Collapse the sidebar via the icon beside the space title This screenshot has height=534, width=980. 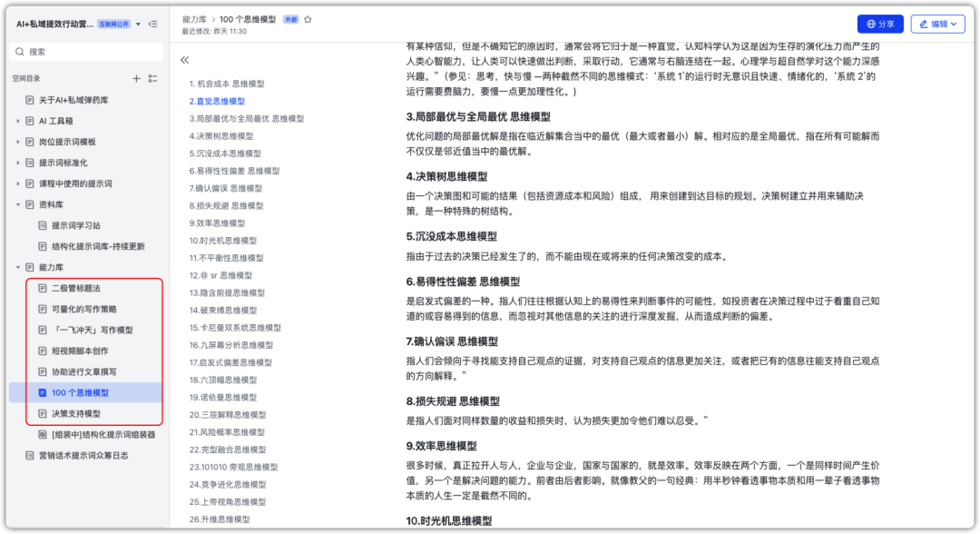153,25
